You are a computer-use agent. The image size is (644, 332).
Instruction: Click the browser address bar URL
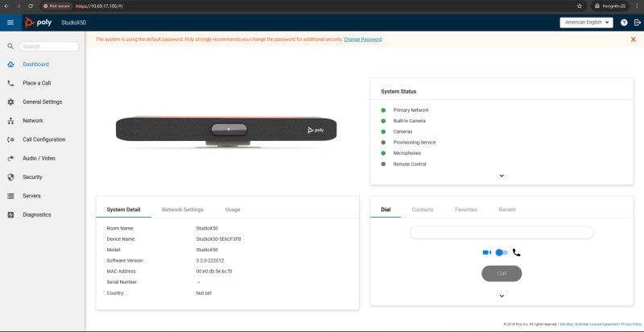(x=99, y=6)
